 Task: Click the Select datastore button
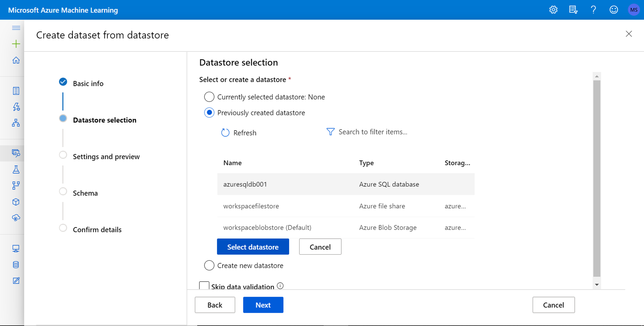point(253,247)
